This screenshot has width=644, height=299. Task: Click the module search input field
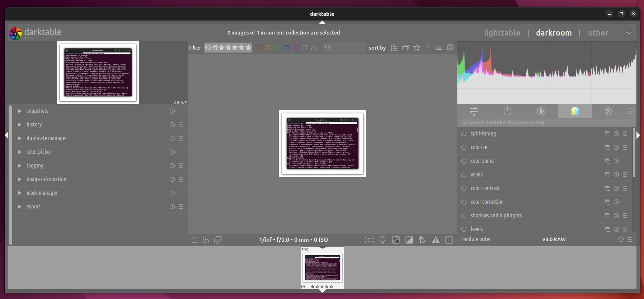pyautogui.click(x=545, y=123)
